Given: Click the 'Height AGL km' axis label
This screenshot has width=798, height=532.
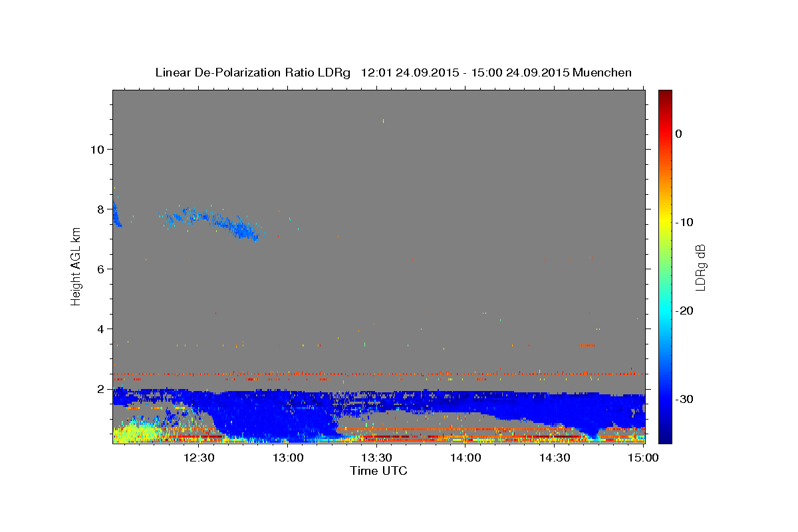Looking at the screenshot, I should [x=76, y=267].
